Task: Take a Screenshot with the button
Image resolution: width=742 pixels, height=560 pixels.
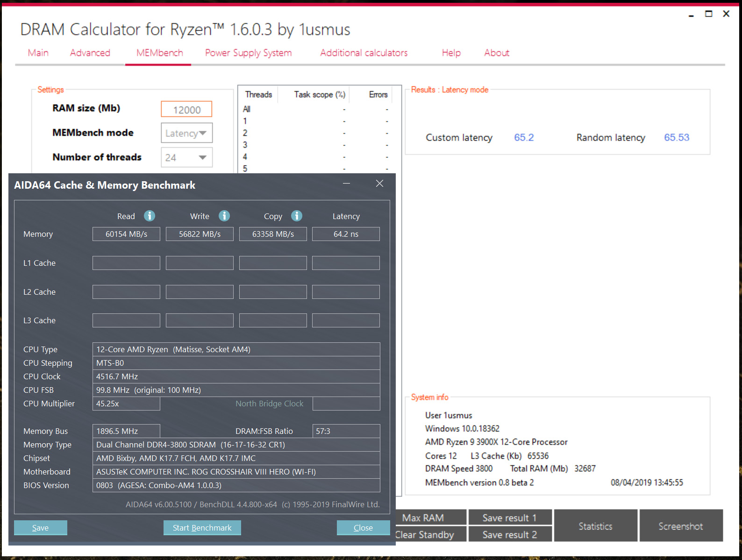Action: (x=681, y=526)
